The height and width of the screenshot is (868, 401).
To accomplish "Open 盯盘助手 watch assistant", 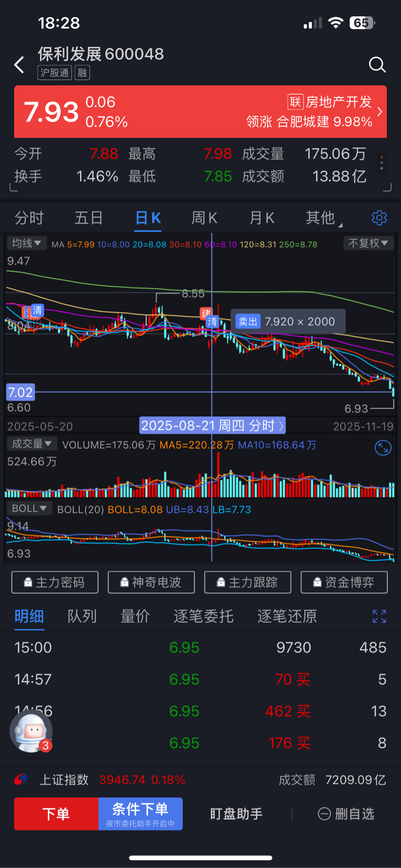I will tap(237, 814).
